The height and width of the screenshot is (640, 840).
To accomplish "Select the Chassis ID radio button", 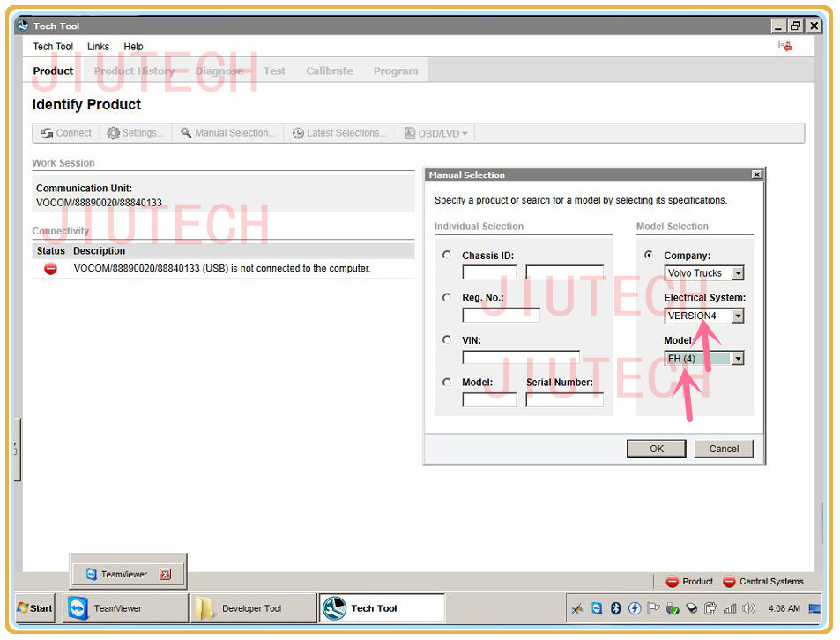I will [447, 256].
